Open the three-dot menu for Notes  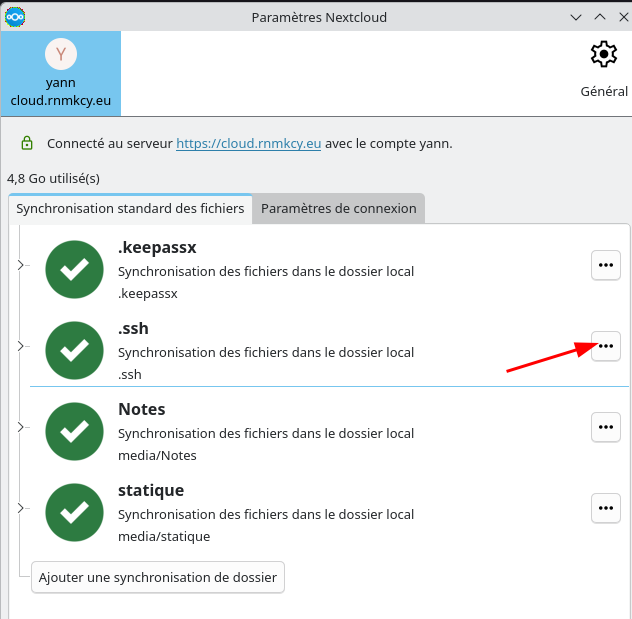click(605, 427)
